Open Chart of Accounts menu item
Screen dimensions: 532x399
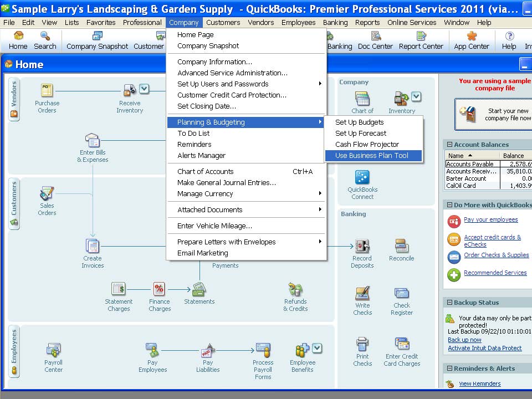pos(246,171)
